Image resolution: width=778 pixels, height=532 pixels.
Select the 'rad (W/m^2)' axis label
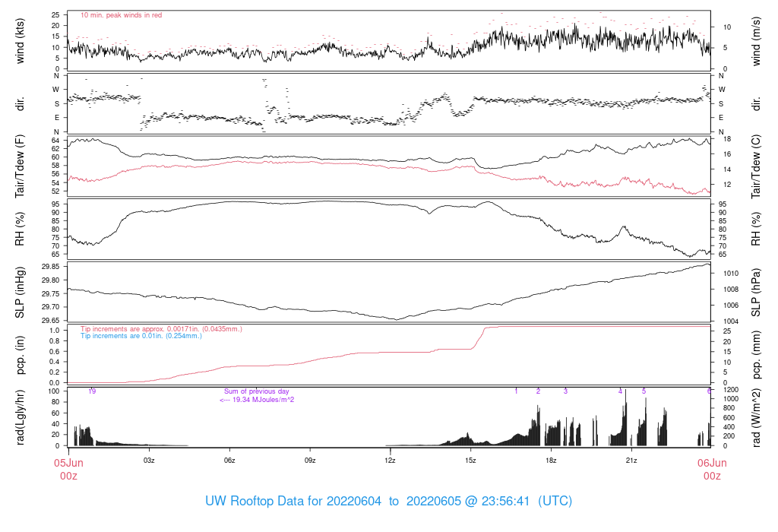756,417
